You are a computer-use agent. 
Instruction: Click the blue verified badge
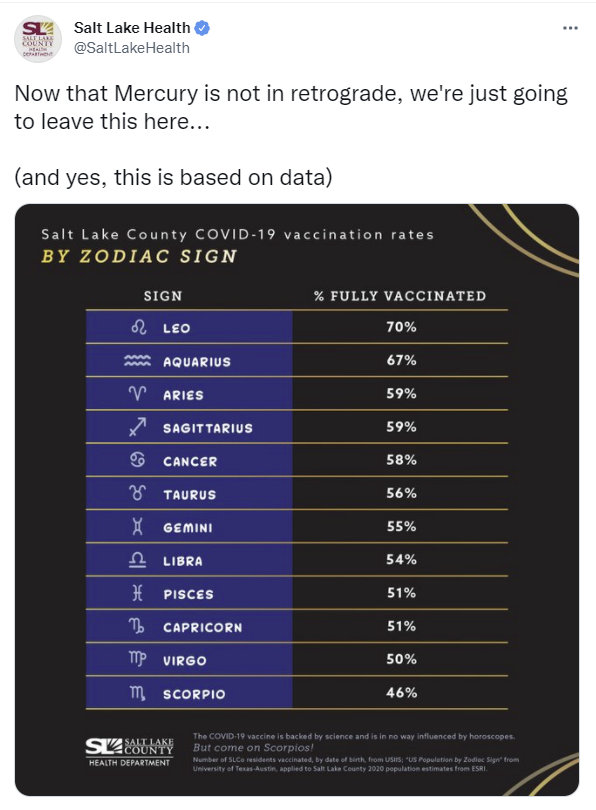tap(202, 28)
